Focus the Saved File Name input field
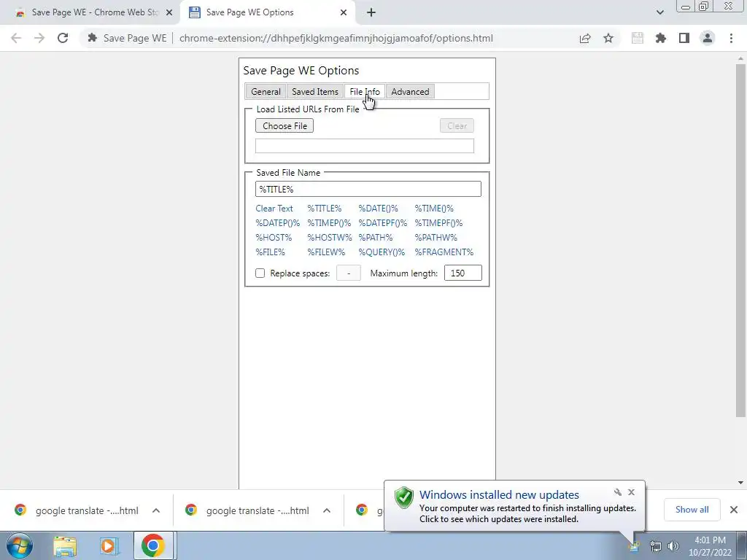 (x=368, y=189)
